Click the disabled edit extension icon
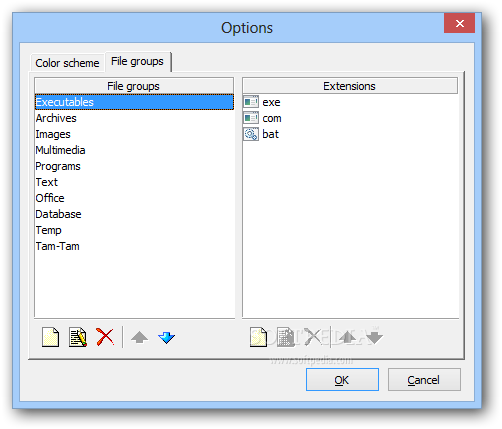This screenshot has height=429, width=502. point(286,337)
